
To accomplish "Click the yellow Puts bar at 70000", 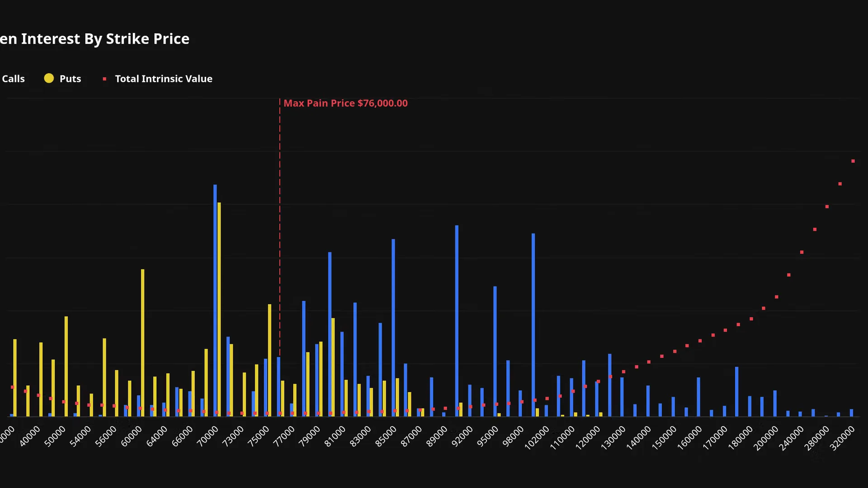I will 219,309.
